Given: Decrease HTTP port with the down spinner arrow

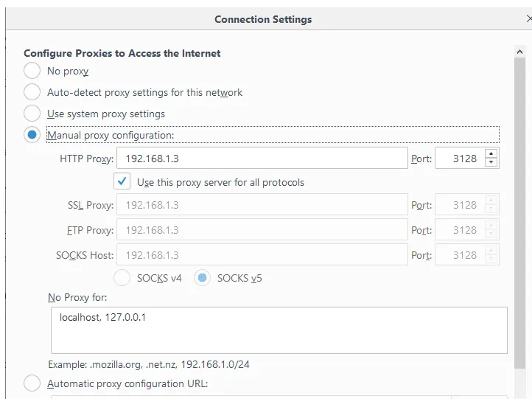Looking at the screenshot, I should 491,162.
